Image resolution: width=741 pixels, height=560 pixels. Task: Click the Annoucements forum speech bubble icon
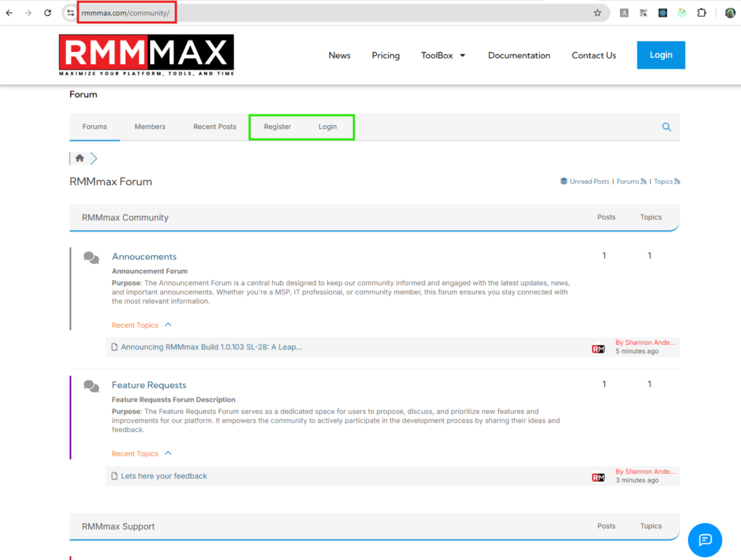[x=91, y=258]
